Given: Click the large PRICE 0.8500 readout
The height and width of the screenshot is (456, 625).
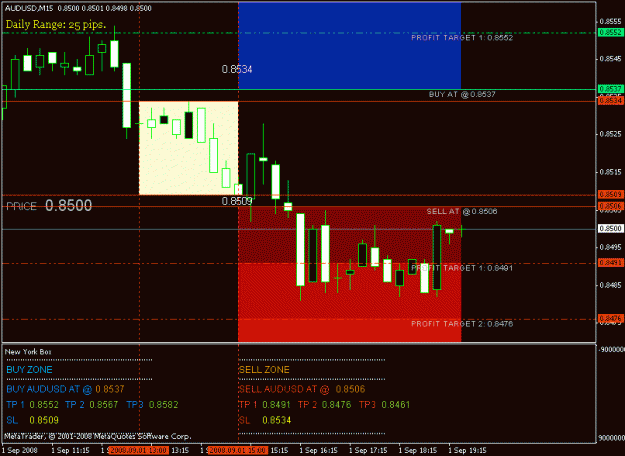Looking at the screenshot, I should pos(49,206).
